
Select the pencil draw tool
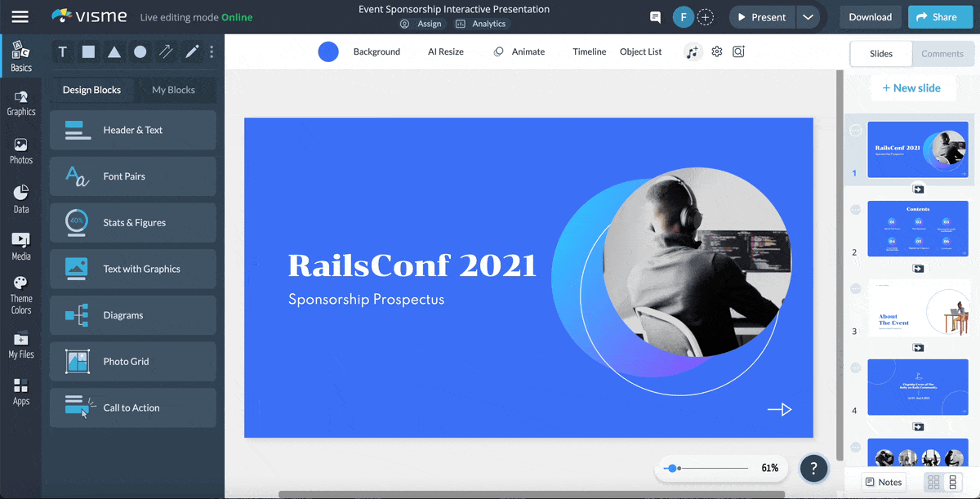point(192,52)
